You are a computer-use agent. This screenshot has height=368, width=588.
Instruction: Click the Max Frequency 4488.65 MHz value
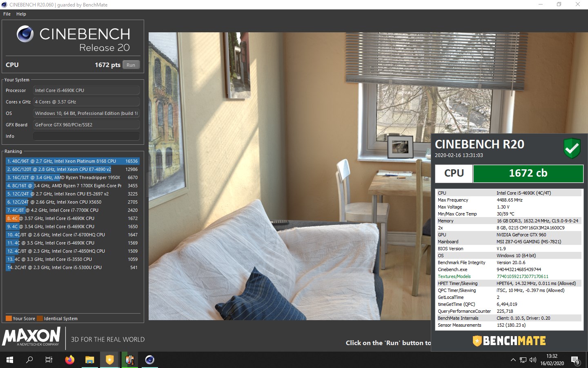tap(510, 200)
